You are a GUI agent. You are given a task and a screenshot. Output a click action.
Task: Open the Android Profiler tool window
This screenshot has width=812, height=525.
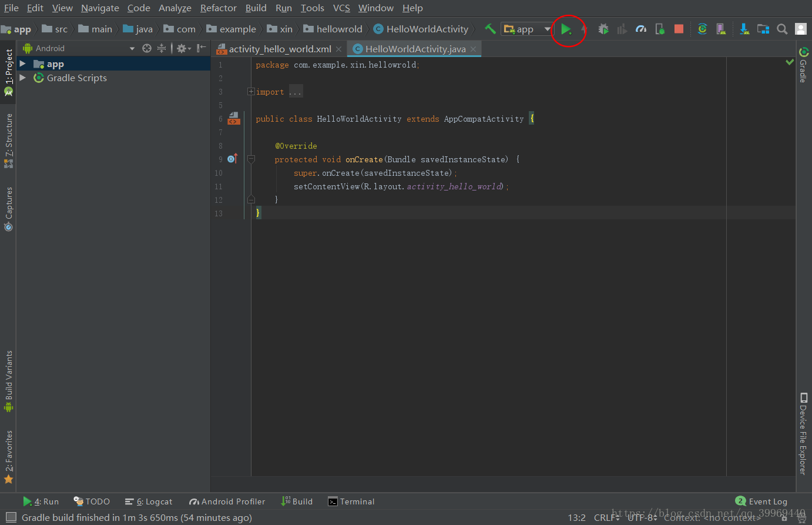tap(227, 501)
